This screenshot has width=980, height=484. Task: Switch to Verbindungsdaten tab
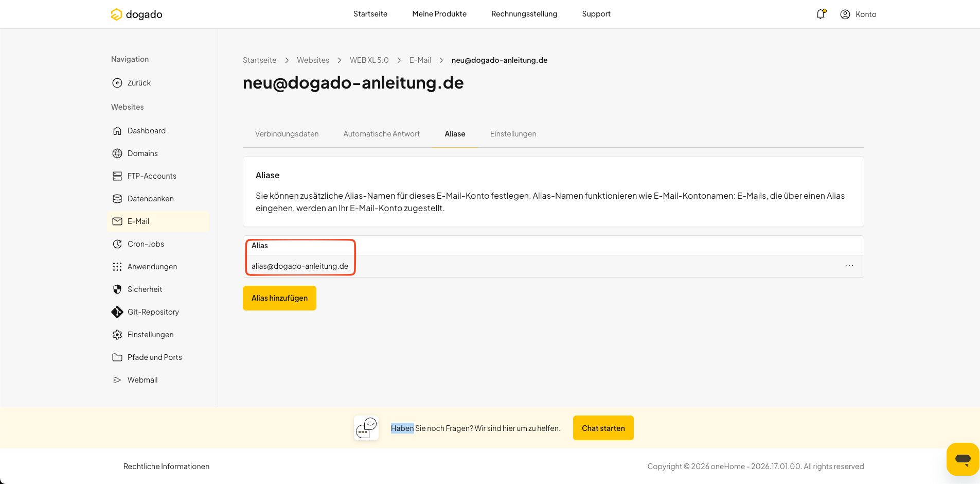pyautogui.click(x=287, y=134)
